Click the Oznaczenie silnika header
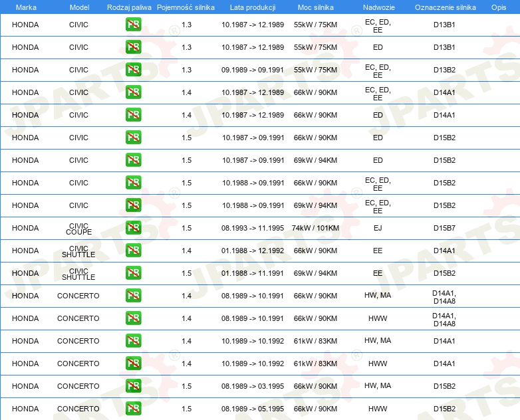Screen dimensions: 520x420 tap(445, 7)
